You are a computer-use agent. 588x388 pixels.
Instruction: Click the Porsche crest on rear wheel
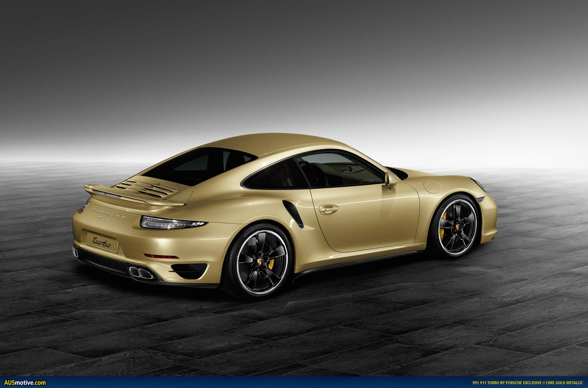coord(259,262)
